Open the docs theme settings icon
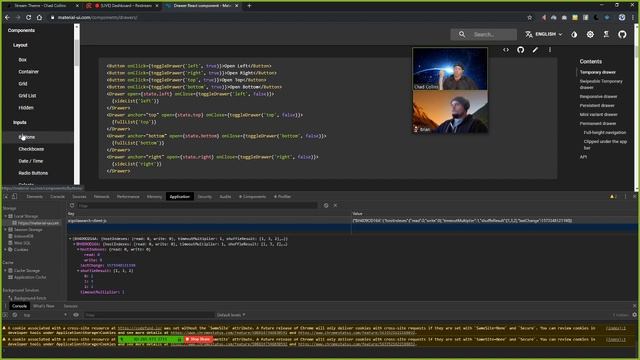The height and width of the screenshot is (360, 640). click(590, 34)
